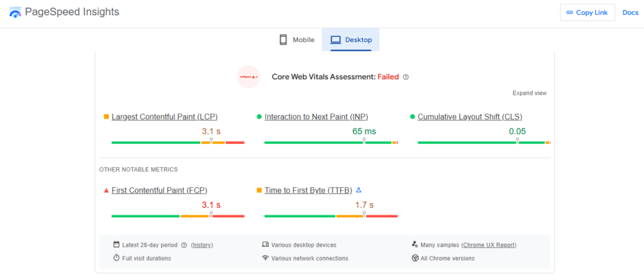The width and height of the screenshot is (644, 280).
Task: Open the Time to First Byte (TTFB) link
Action: [x=308, y=190]
